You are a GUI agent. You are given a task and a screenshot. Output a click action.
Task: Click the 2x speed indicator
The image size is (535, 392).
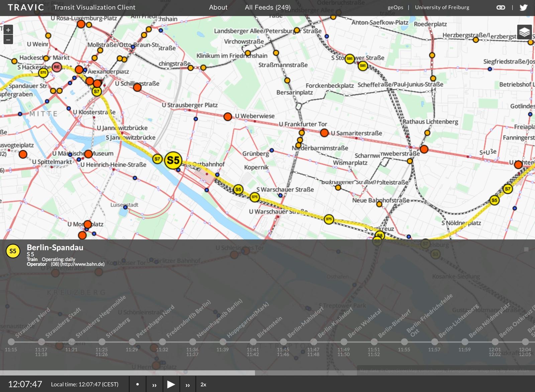click(x=203, y=384)
